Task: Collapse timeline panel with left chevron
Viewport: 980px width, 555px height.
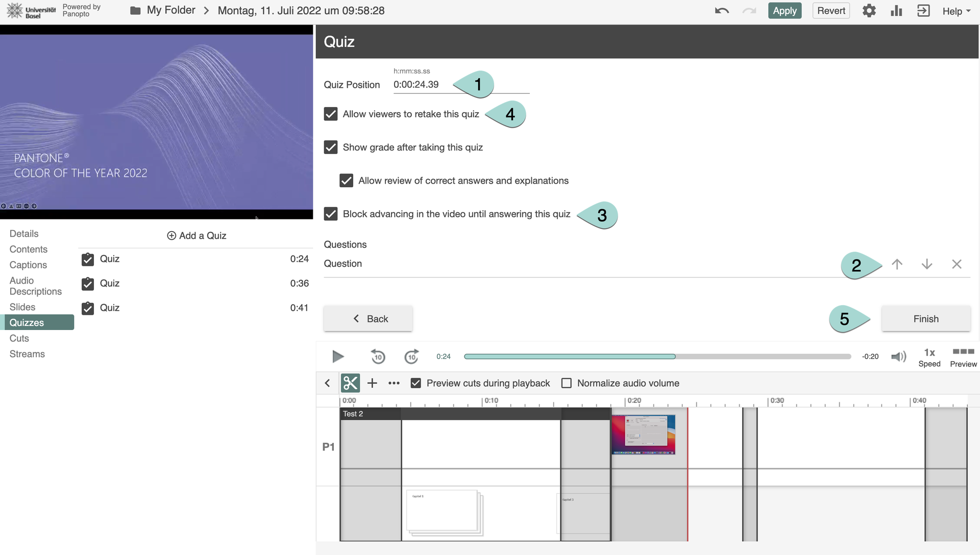Action: (328, 383)
